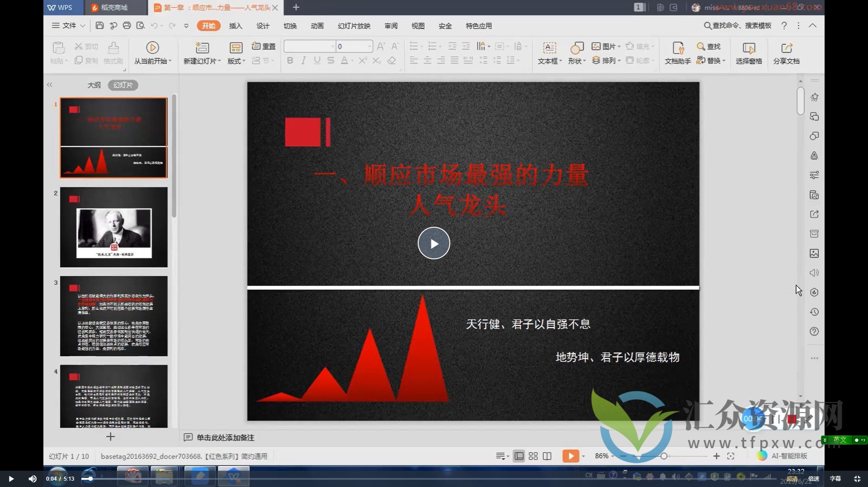Click the 分享文档 share document icon
This screenshot has width=868, height=487.
pyautogui.click(x=786, y=53)
